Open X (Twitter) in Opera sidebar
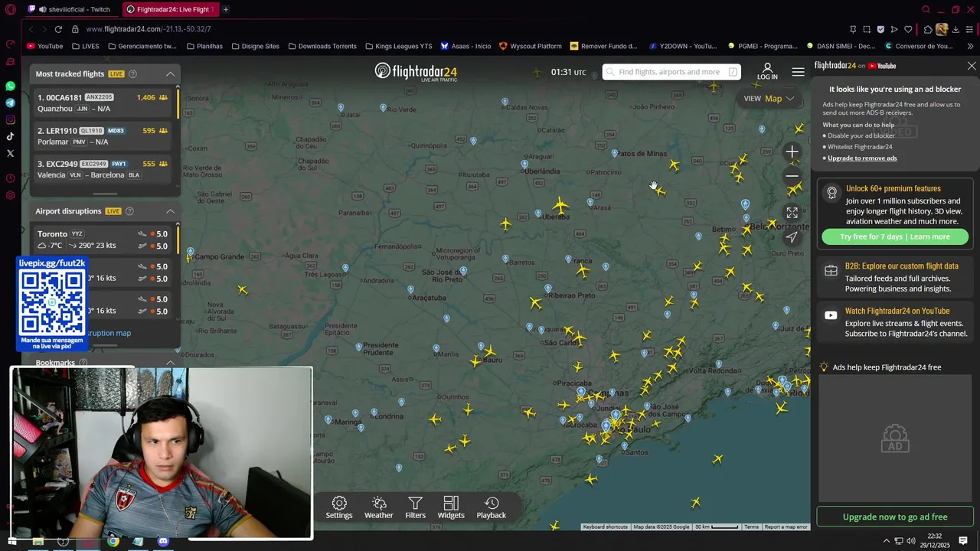This screenshot has width=980, height=551. coord(10,153)
